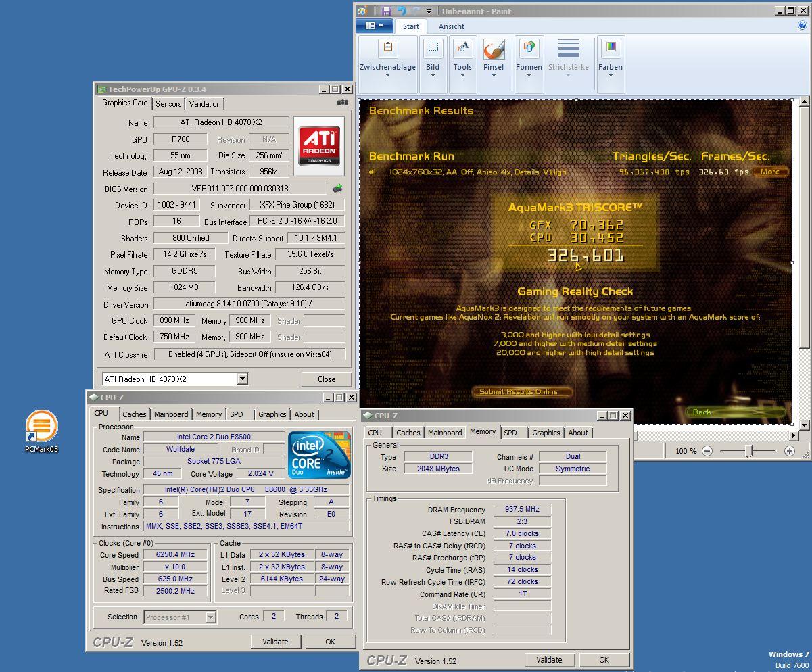Image resolution: width=812 pixels, height=672 pixels.
Task: Click OK in the left CPU-Z window
Action: point(330,642)
